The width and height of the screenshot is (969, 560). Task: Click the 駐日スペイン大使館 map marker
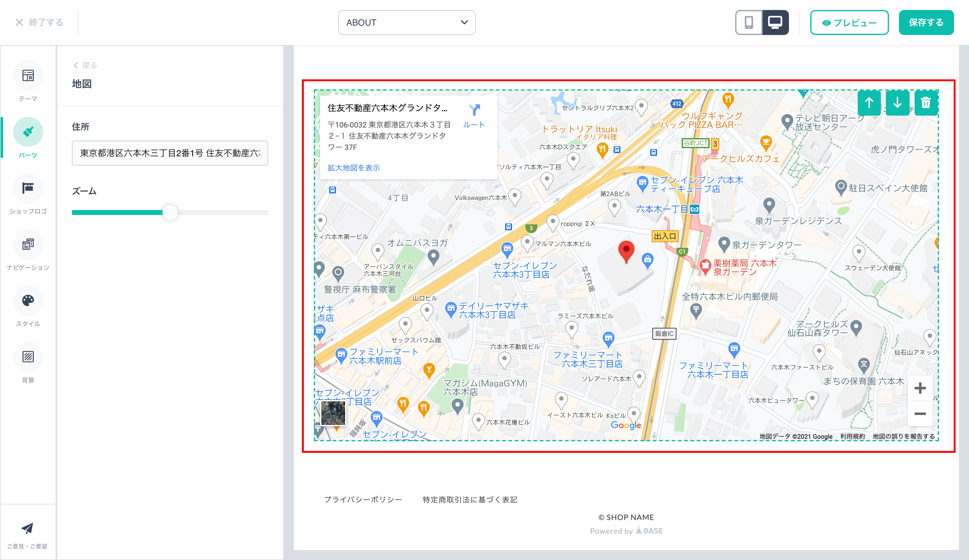pyautogui.click(x=841, y=187)
